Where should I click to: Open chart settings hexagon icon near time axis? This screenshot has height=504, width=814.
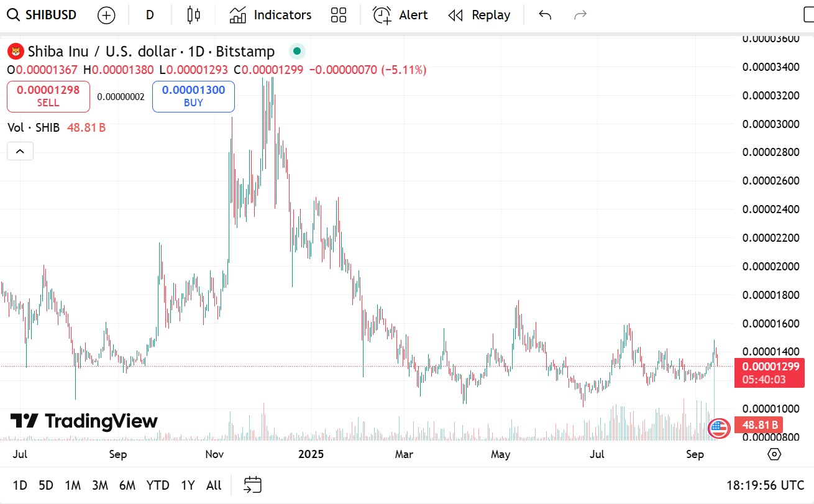774,454
